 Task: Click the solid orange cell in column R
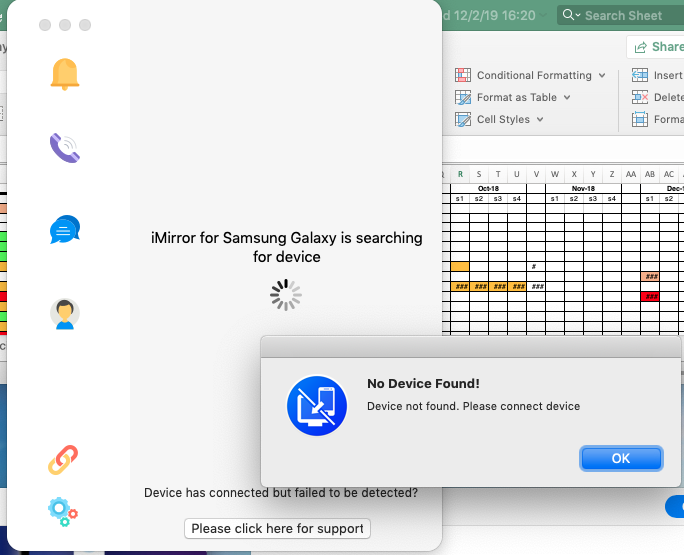pyautogui.click(x=460, y=266)
